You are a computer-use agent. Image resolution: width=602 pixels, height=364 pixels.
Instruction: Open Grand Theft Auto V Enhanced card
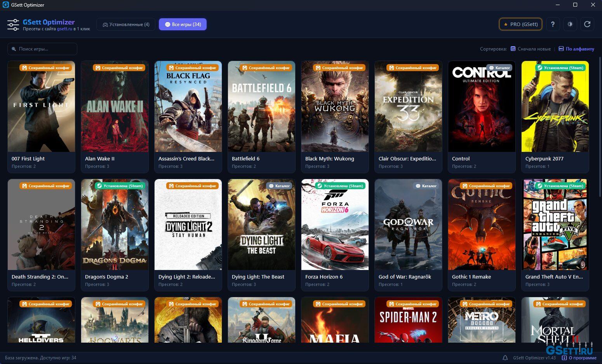tap(555, 235)
